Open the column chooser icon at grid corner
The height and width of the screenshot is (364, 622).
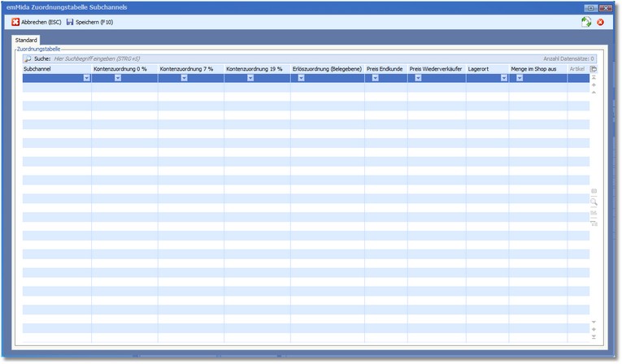pos(594,69)
